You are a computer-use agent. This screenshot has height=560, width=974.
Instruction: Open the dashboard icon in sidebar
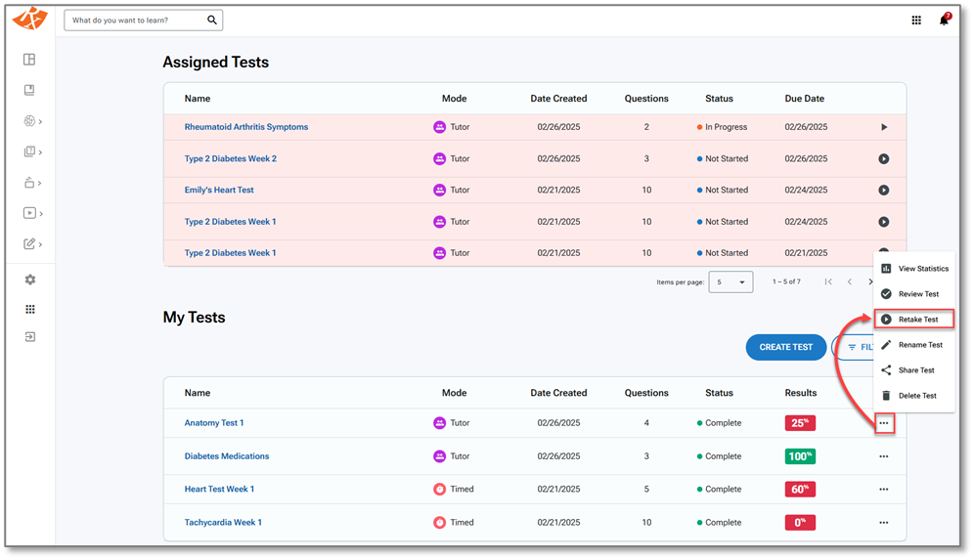pos(29,60)
